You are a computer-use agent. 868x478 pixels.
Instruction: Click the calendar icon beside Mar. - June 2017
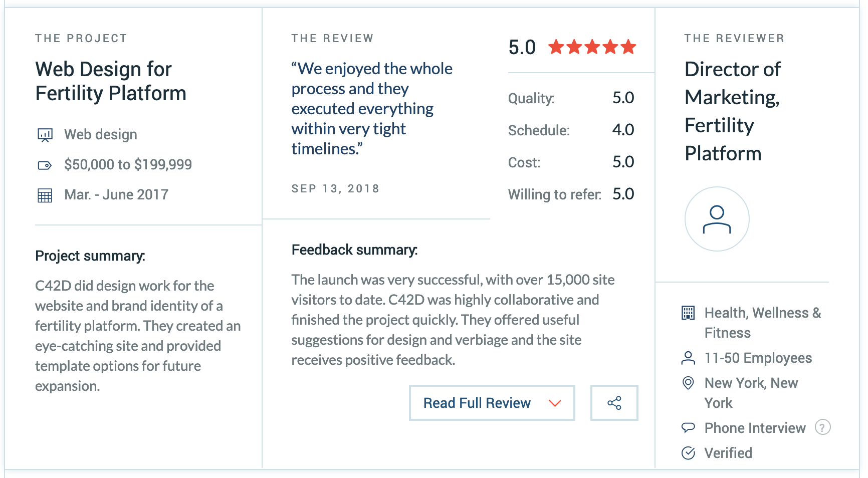coord(45,195)
